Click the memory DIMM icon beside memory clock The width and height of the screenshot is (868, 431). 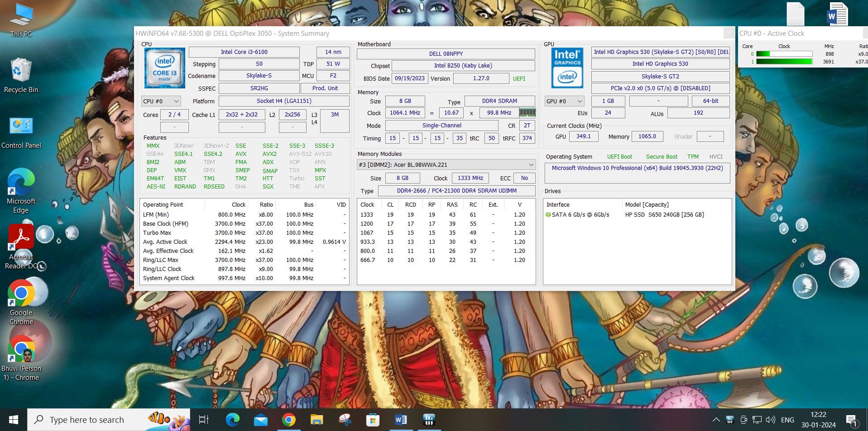[527, 112]
